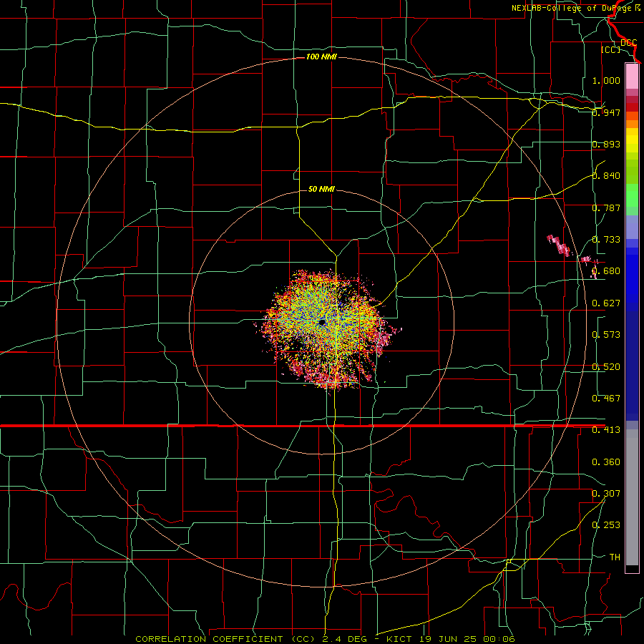Viewport: 644px width, 644px height.
Task: Click the 0.520 scale value
Action: [606, 367]
